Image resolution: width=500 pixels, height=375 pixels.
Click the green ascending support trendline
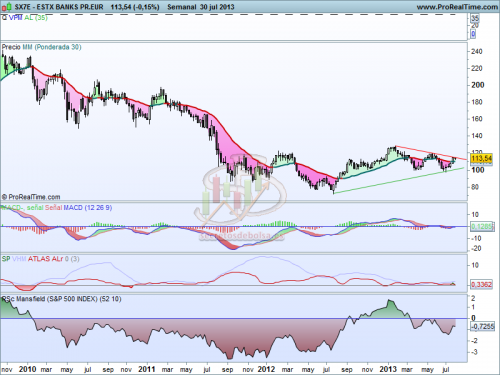click(399, 180)
